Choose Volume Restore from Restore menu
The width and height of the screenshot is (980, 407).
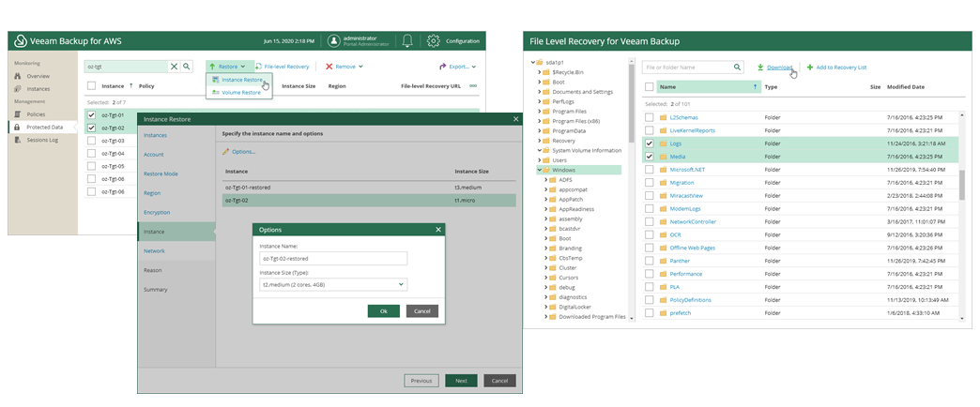[x=237, y=93]
